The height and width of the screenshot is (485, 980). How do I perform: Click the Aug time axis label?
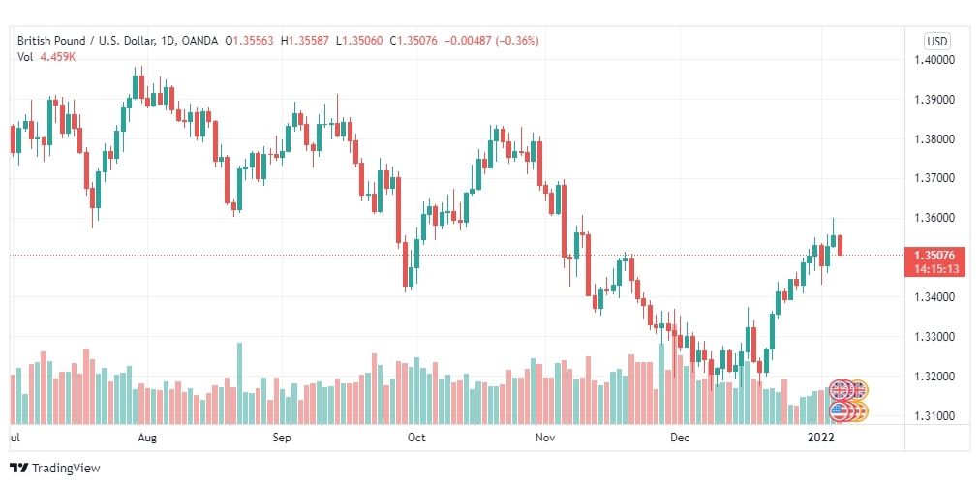147,438
